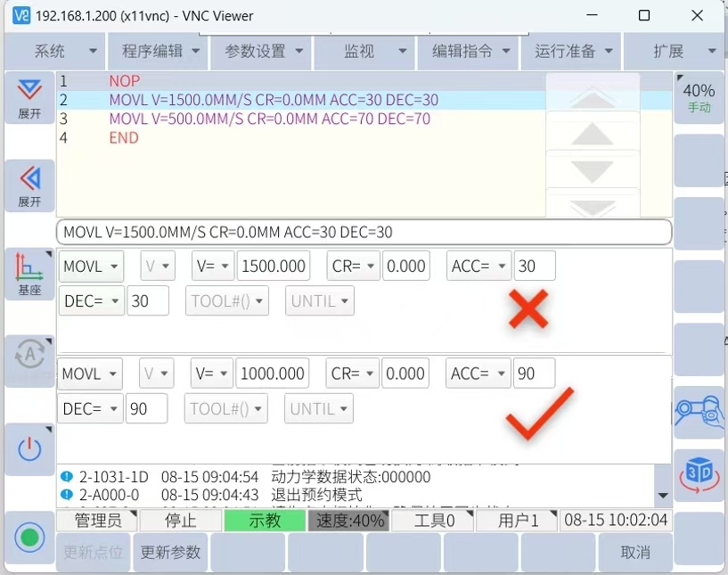
Task: Toggle the 停止 status button
Action: [x=181, y=521]
